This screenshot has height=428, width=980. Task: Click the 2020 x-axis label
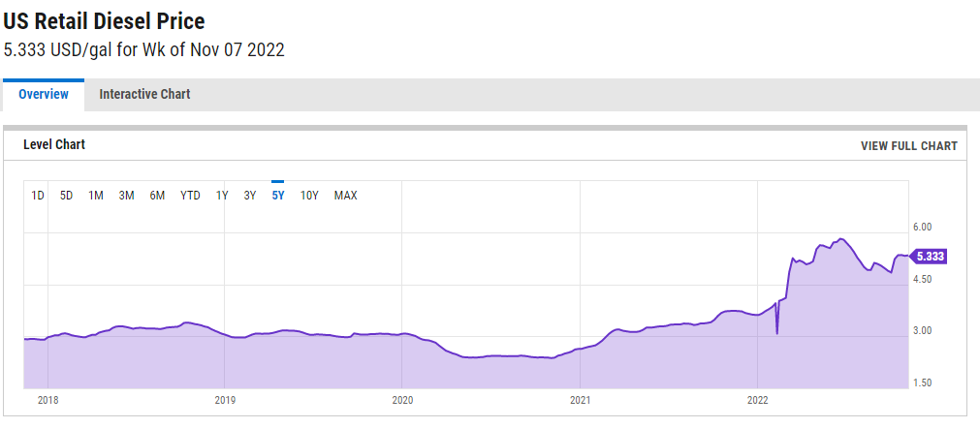402,399
